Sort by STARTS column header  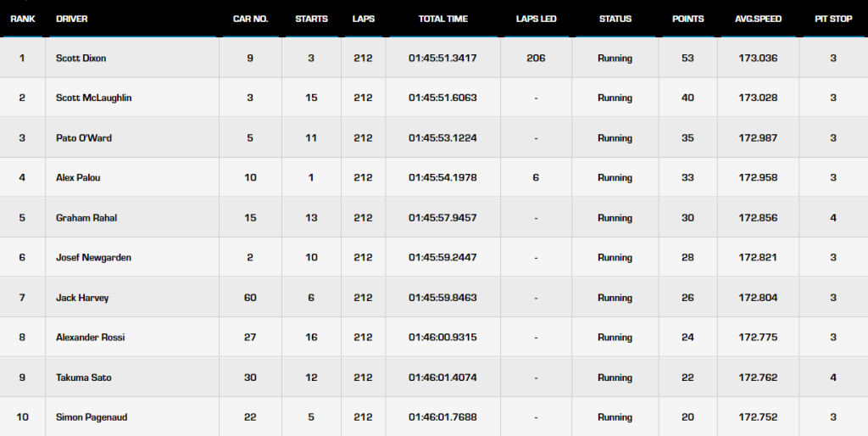pos(311,19)
